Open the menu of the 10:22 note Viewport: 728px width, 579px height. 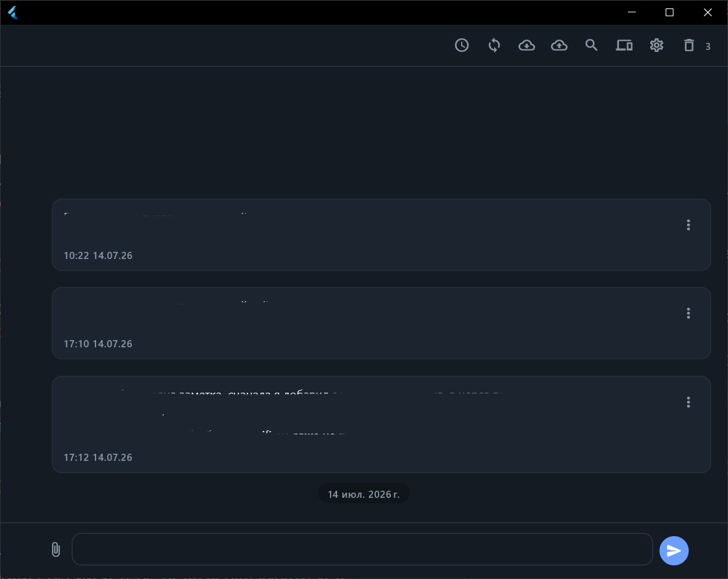point(688,225)
